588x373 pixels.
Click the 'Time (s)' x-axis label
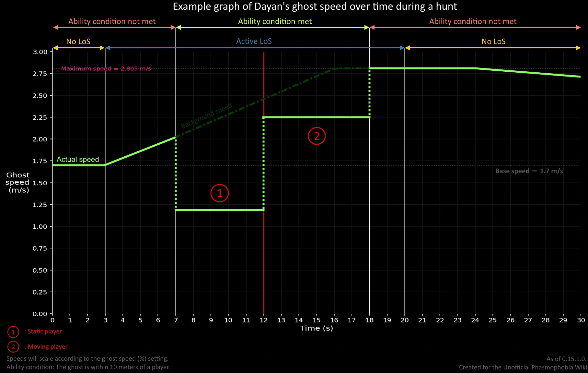click(317, 328)
